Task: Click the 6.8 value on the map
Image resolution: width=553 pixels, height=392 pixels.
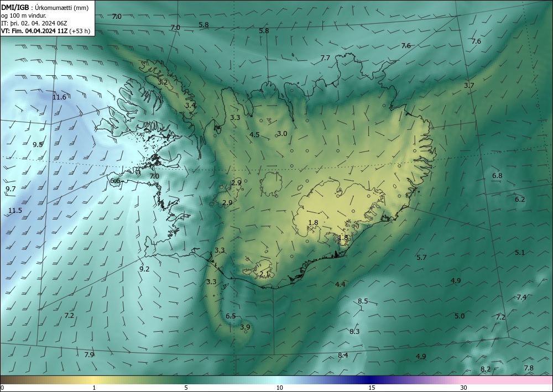Action: pyautogui.click(x=497, y=176)
